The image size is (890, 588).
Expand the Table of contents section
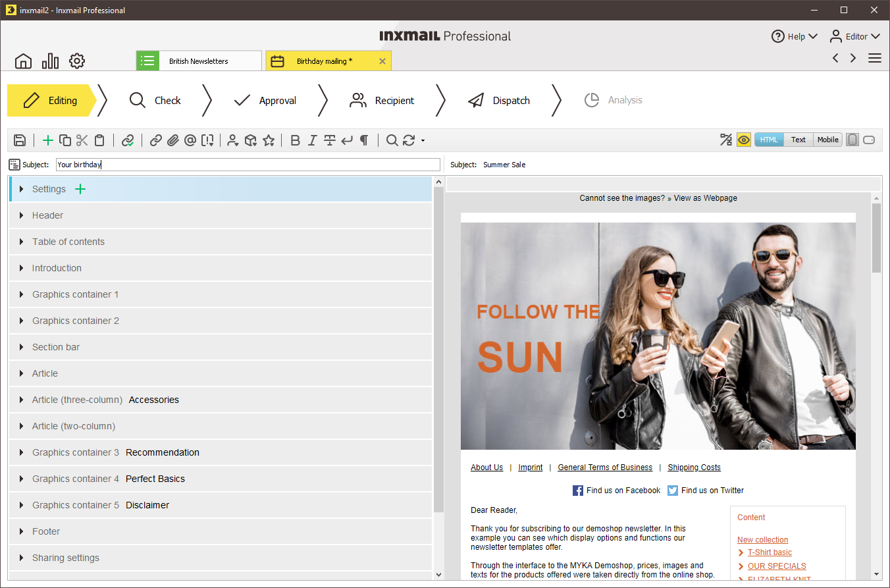click(x=22, y=242)
